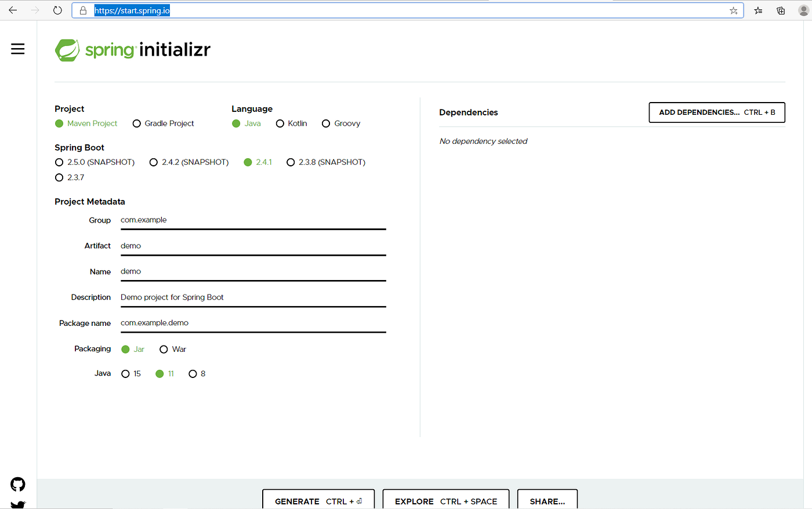Viewport: 812px width, 509px height.
Task: Click the Spring Initializr logo
Action: coord(133,50)
